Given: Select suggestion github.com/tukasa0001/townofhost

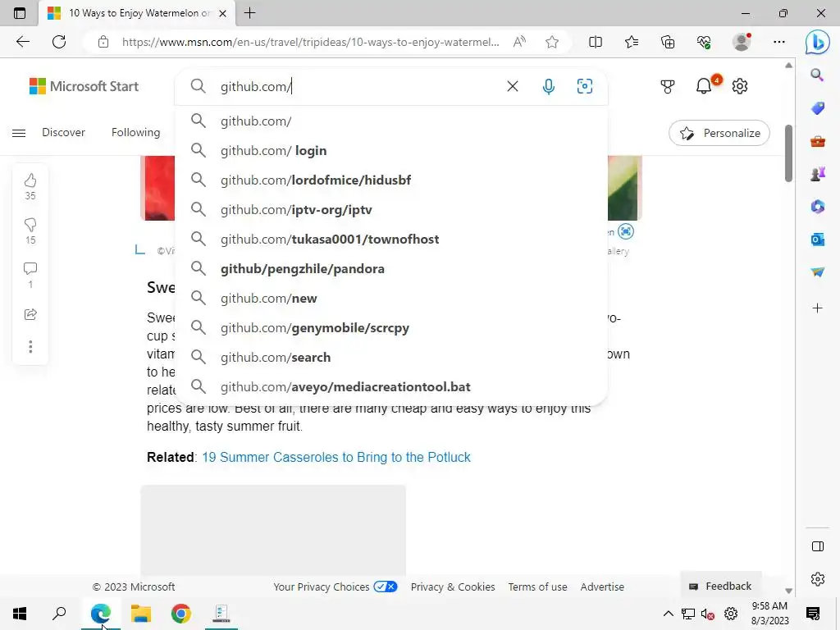Looking at the screenshot, I should pyautogui.click(x=391, y=239).
